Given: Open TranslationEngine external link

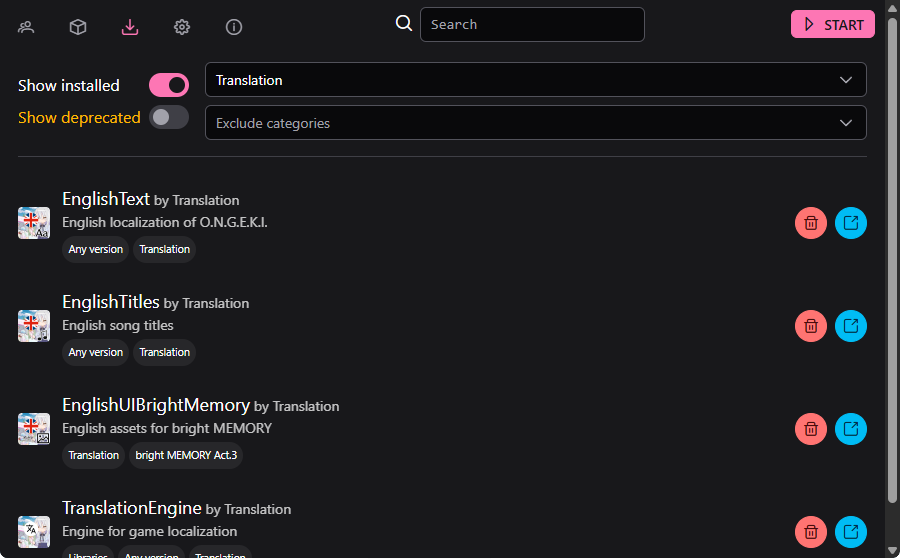Looking at the screenshot, I should point(851,532).
